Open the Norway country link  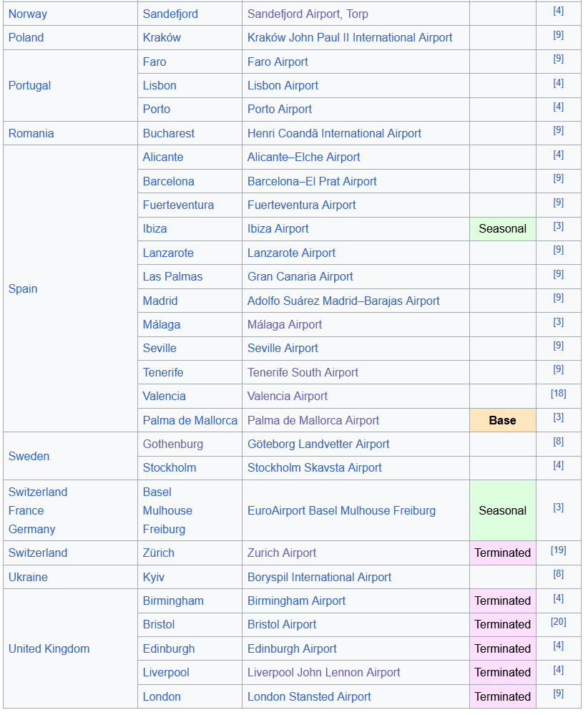click(x=28, y=14)
